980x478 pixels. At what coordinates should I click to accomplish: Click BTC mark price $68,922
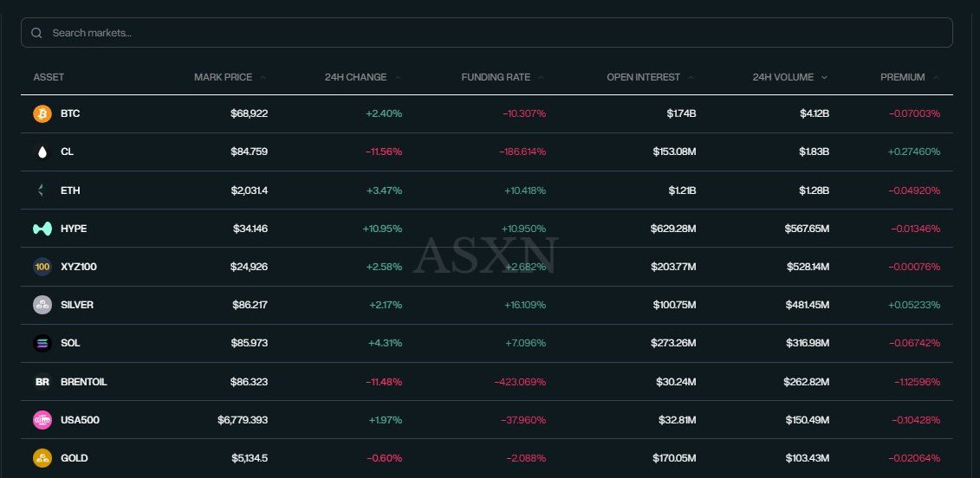tap(249, 113)
